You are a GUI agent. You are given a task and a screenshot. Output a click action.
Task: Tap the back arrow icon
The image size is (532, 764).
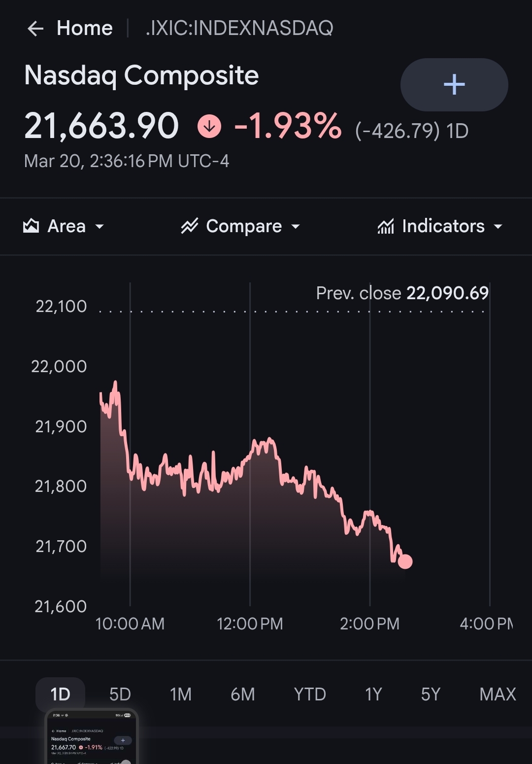(x=35, y=29)
